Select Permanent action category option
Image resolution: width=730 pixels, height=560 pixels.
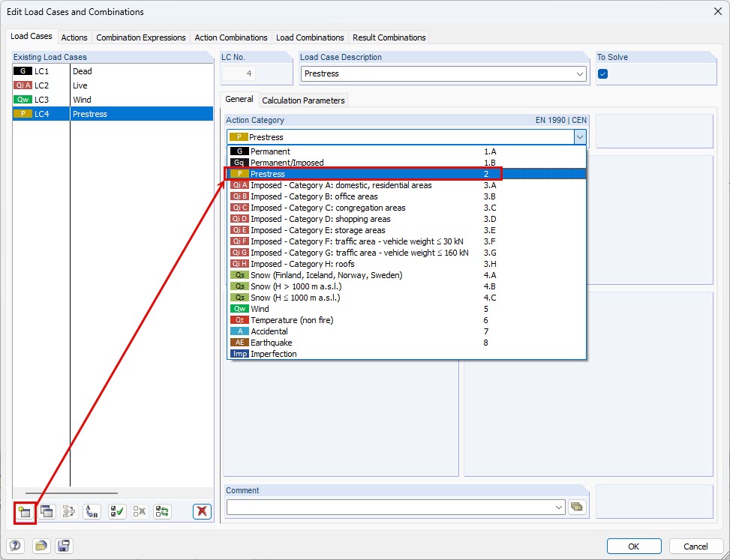click(407, 151)
